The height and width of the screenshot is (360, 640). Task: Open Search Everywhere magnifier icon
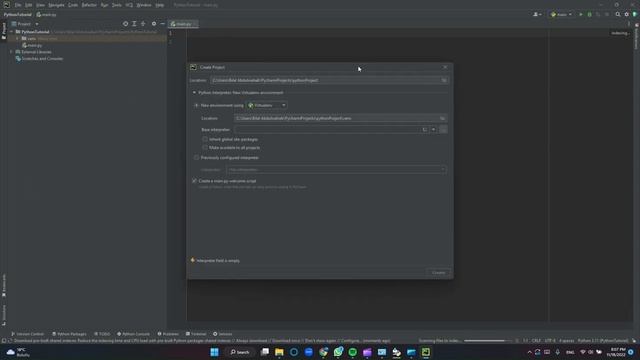click(618, 14)
